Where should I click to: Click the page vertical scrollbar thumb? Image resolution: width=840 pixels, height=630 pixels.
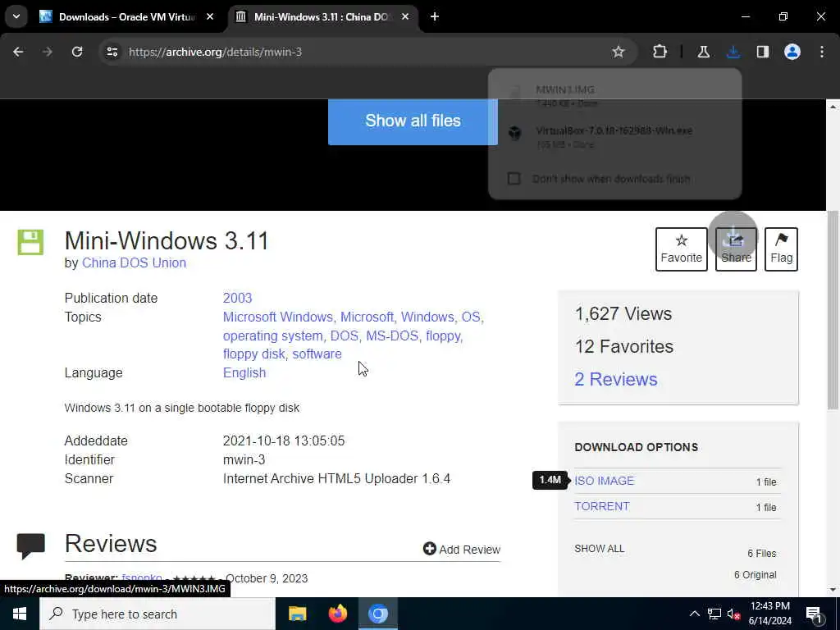[833, 311]
